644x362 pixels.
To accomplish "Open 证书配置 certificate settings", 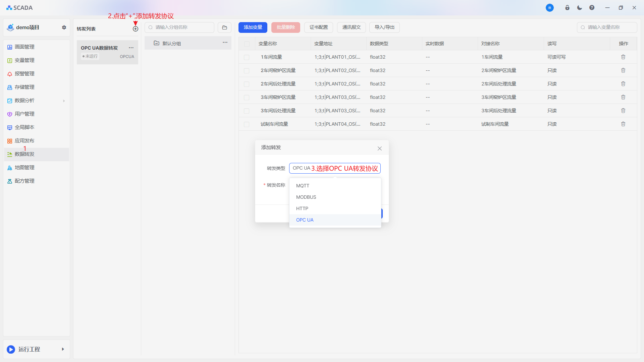I will (318, 27).
